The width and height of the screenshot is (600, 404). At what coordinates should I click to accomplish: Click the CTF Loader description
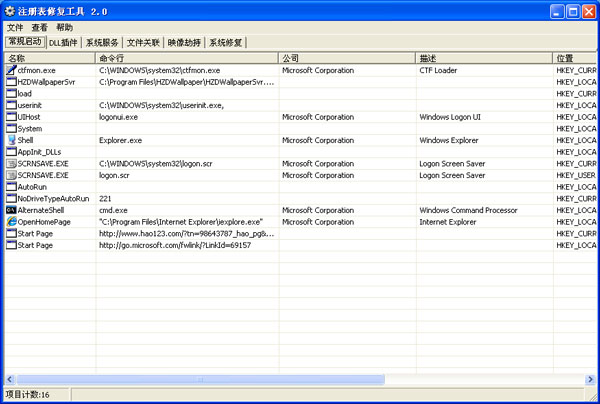(438, 70)
